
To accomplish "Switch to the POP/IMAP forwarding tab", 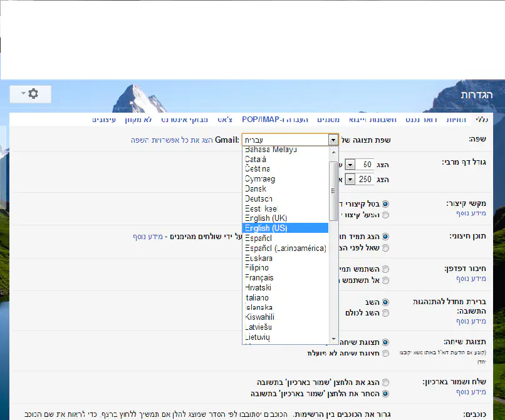I will (x=261, y=119).
